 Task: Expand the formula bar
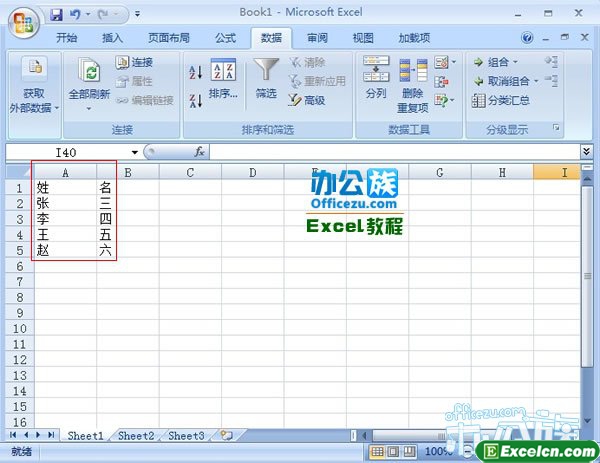[x=586, y=152]
